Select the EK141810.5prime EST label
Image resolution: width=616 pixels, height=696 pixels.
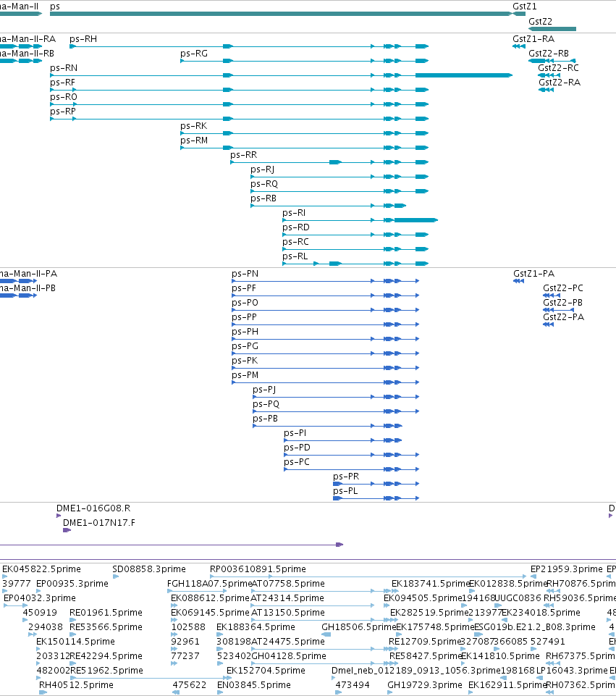tap(500, 656)
